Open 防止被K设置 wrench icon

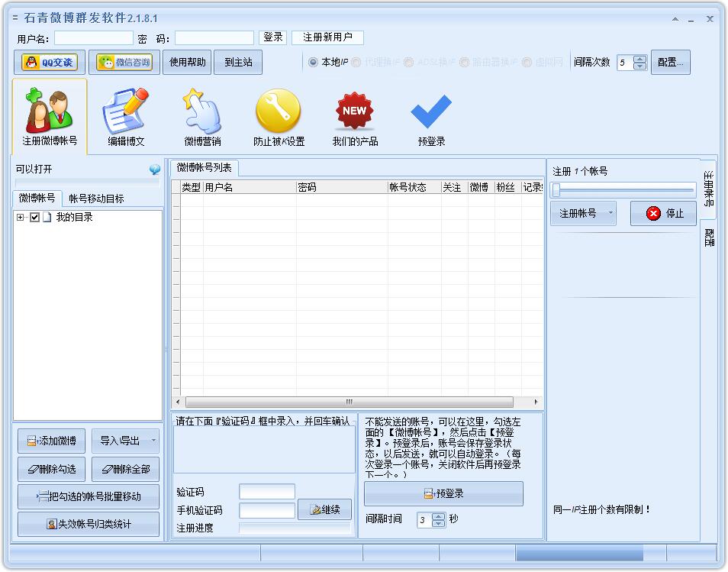point(279,117)
